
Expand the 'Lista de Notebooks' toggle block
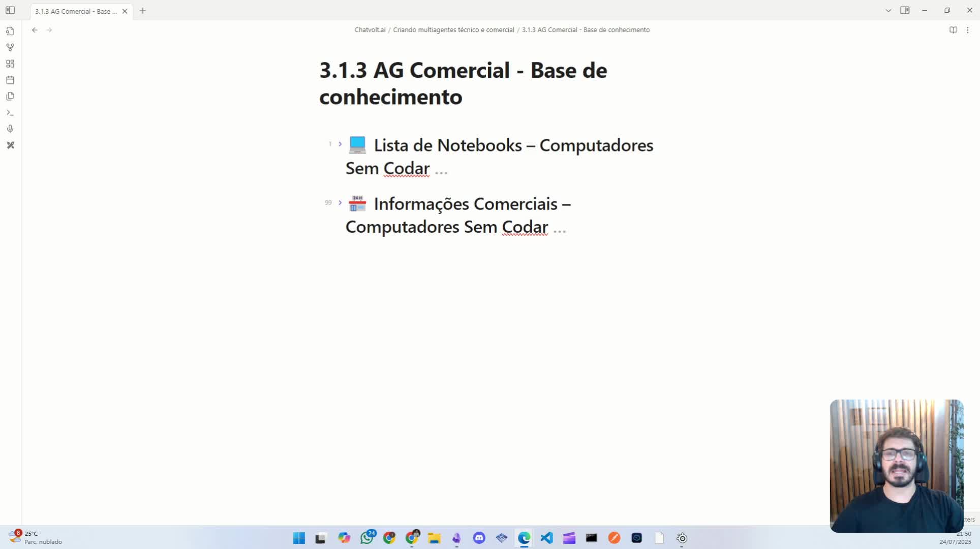(340, 144)
